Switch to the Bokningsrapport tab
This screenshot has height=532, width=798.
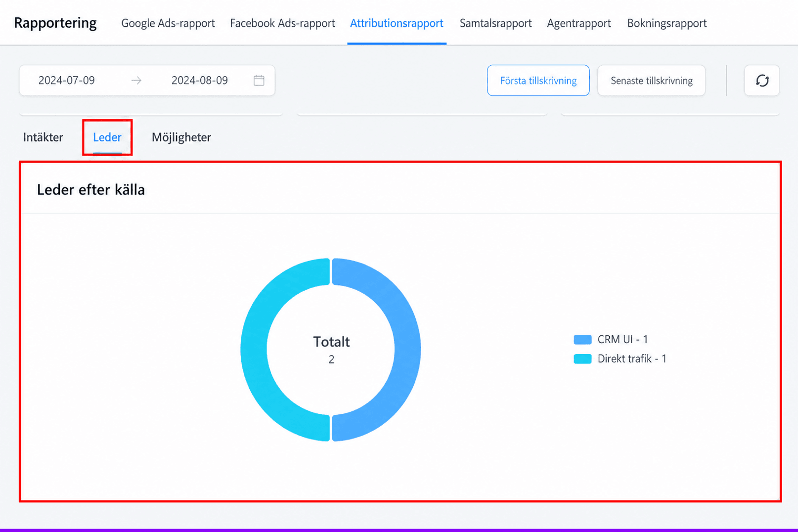666,23
